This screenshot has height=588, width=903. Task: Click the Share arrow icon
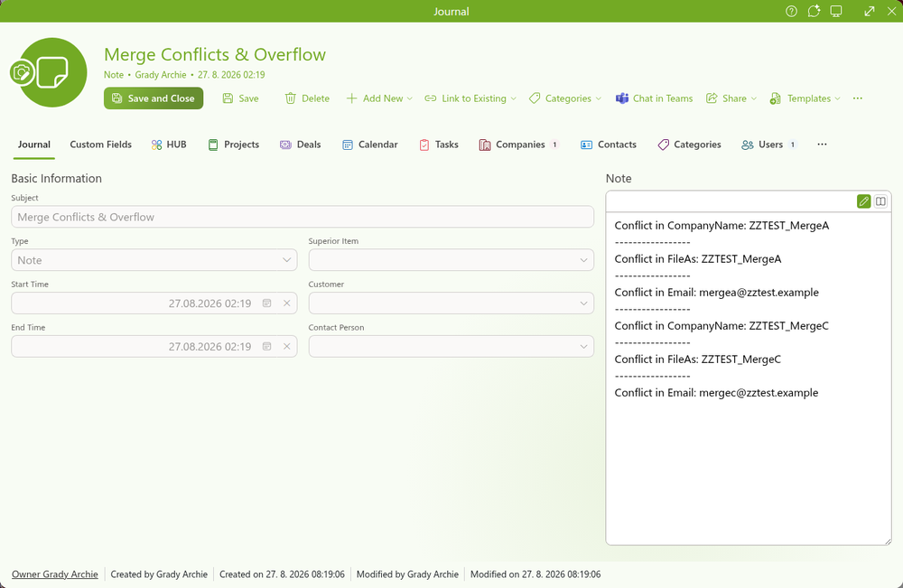(712, 98)
